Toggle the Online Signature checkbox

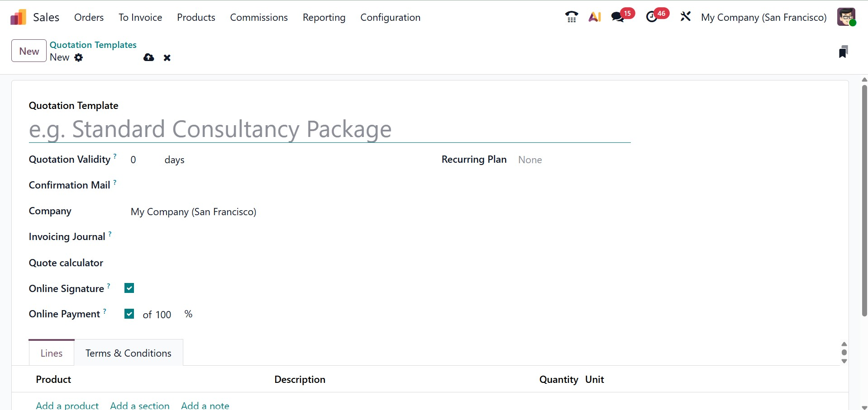pos(129,288)
